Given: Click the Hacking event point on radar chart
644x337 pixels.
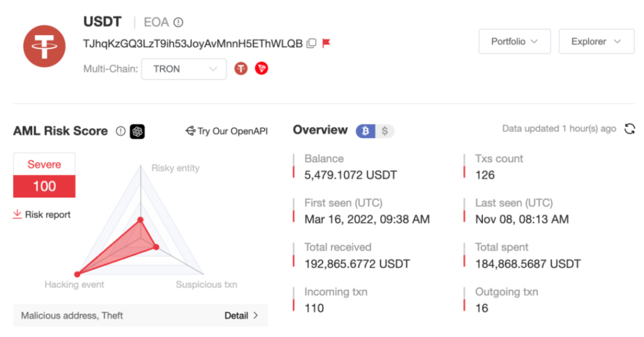Looking at the screenshot, I should (x=77, y=274).
